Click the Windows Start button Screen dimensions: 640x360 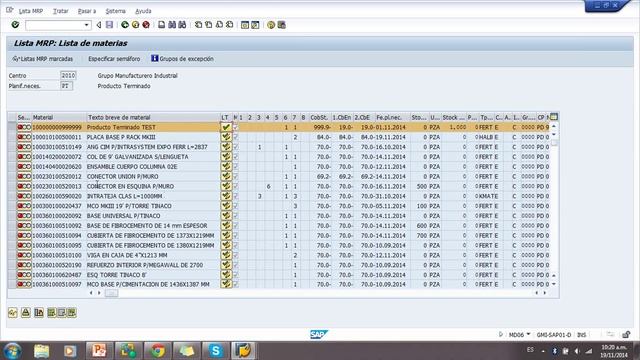point(12,351)
